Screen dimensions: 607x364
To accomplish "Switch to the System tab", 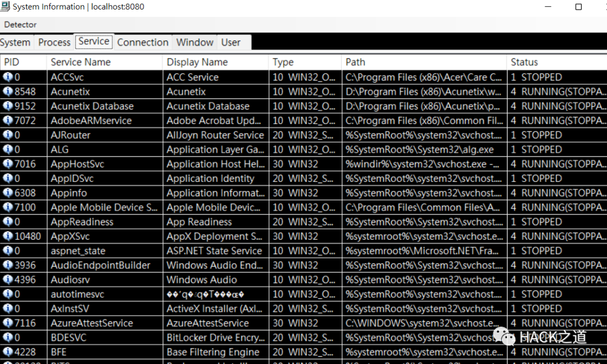I will tap(15, 42).
